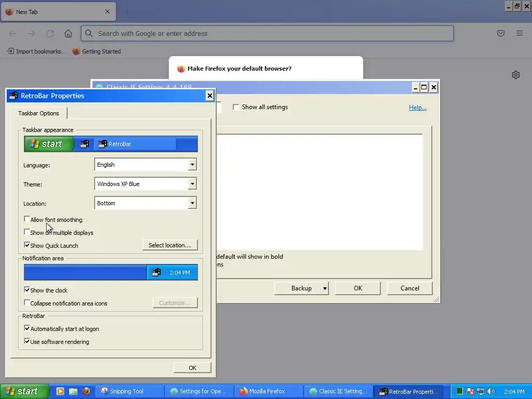Switch to Classic IE Setting... taskbar button
Screen dimensions: 532x399
click(x=339, y=391)
